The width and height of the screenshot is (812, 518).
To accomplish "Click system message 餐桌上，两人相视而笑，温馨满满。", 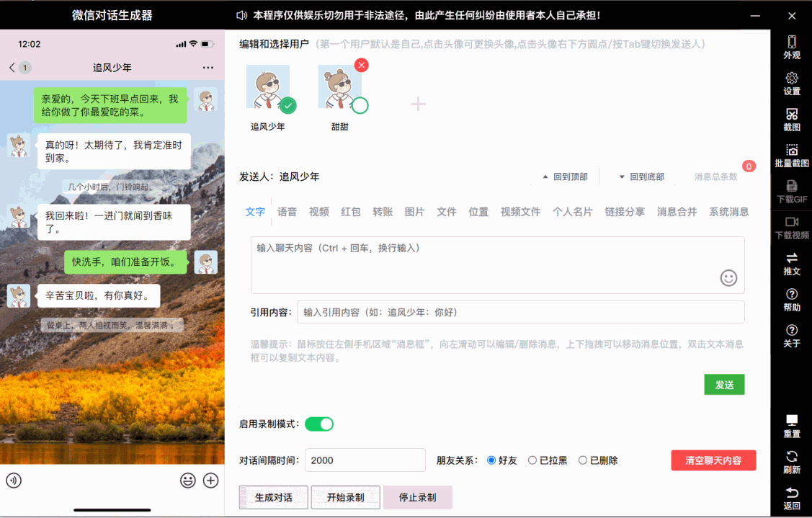I will click(x=112, y=326).
